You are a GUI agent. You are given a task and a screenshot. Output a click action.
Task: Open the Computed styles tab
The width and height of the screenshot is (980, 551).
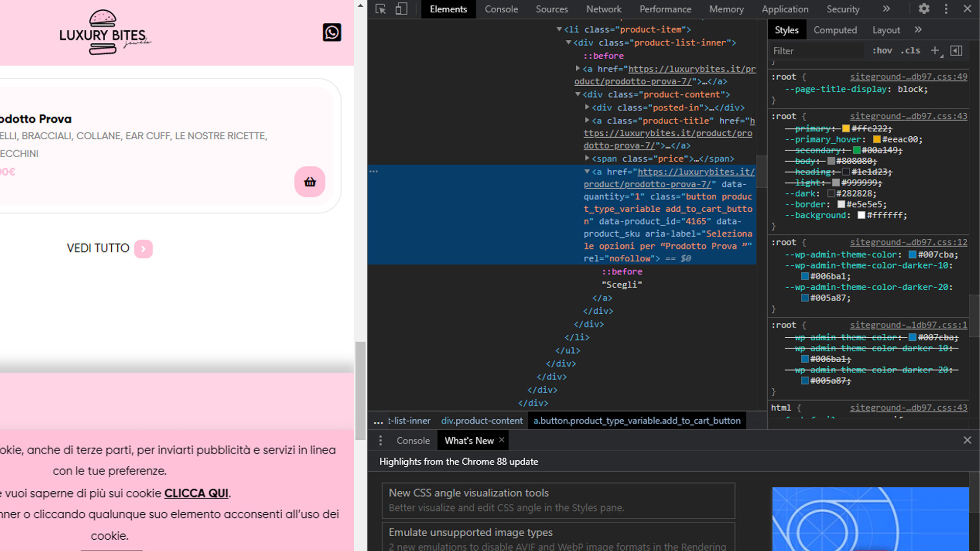coord(835,30)
